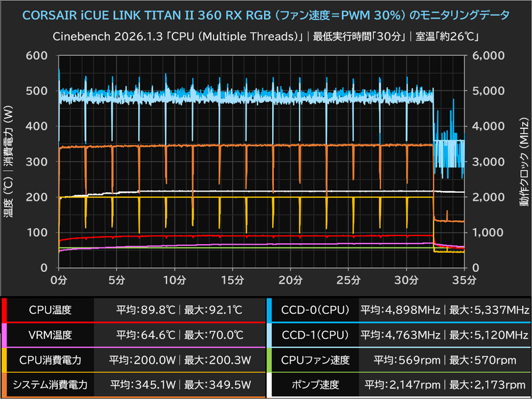Click the 300 label on the left axis
The width and height of the screenshot is (532, 399).
37,162
